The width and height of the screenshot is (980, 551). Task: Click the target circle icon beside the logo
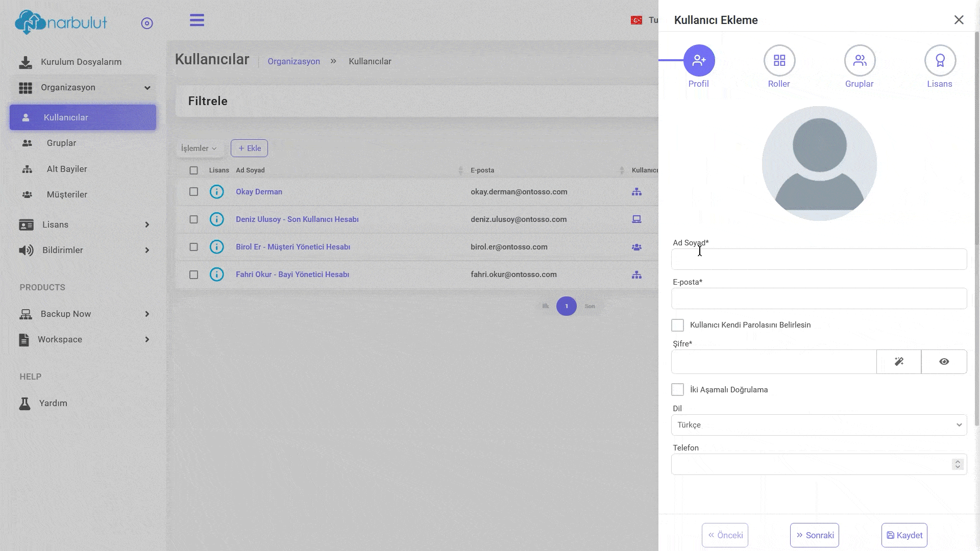click(147, 23)
